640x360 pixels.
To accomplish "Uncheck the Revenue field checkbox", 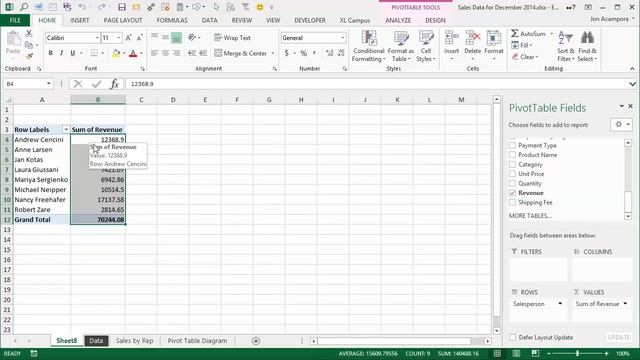I will [x=513, y=193].
